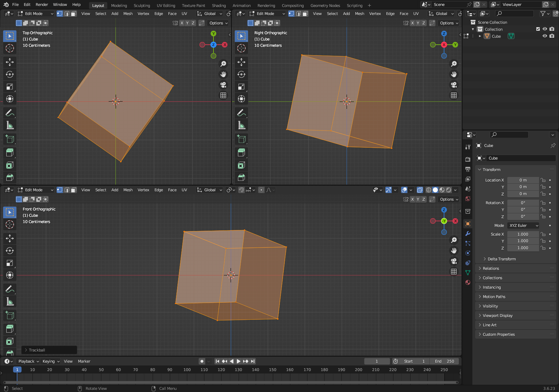
Task: Click the Extrude Region tool in Right viewport
Action: tap(241, 153)
